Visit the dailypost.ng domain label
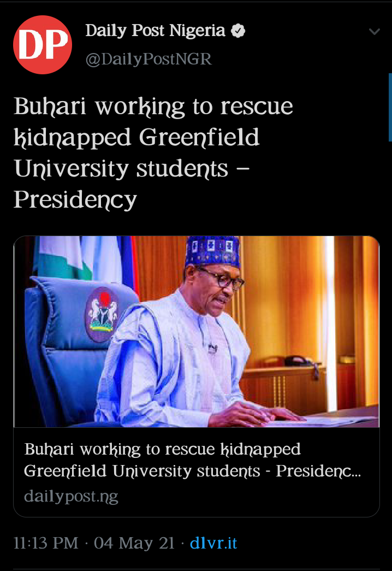The width and height of the screenshot is (392, 571). click(72, 496)
